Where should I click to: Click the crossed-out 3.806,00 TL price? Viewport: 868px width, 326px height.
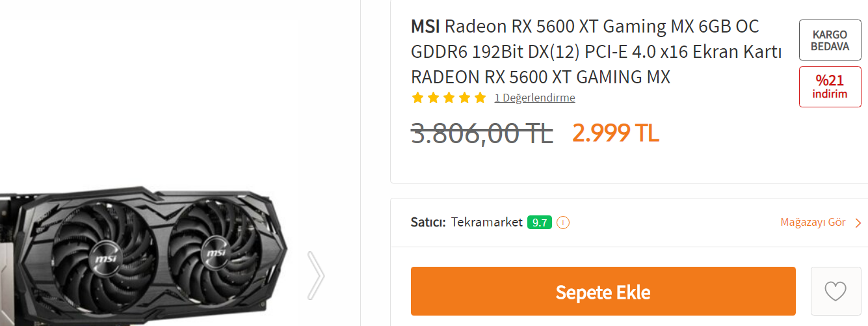click(x=482, y=133)
